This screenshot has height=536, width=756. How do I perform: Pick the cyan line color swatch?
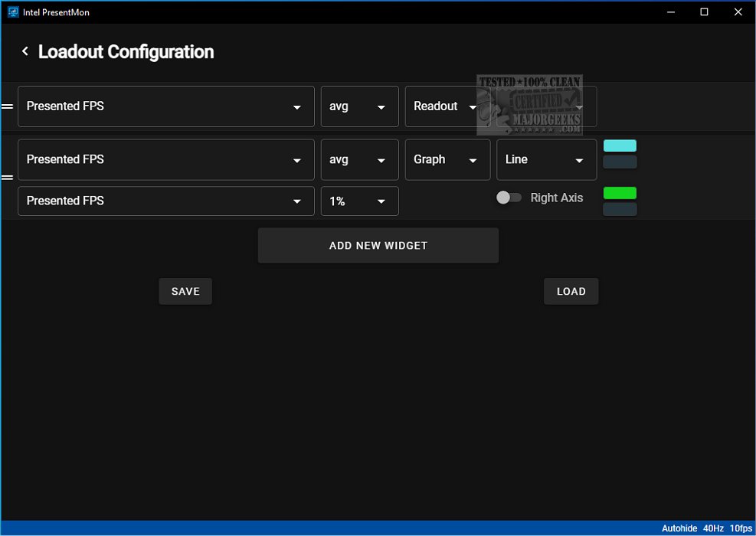620,145
